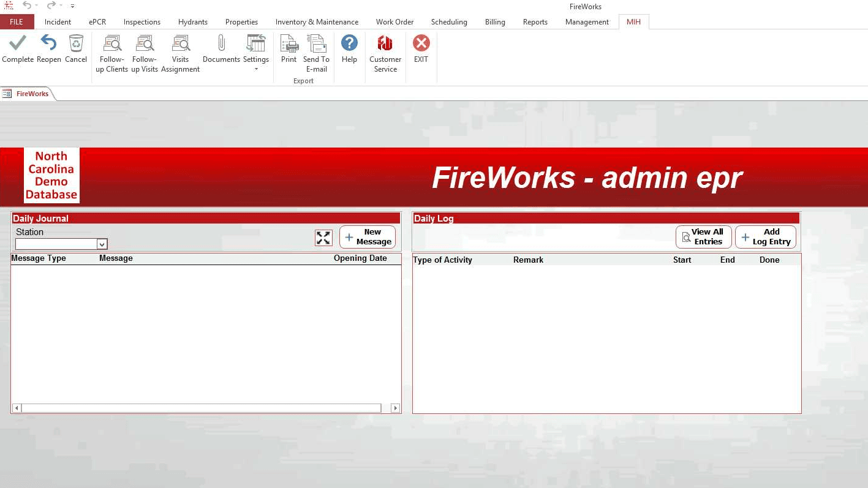Switch to the Properties ribbon tab

[x=241, y=22]
